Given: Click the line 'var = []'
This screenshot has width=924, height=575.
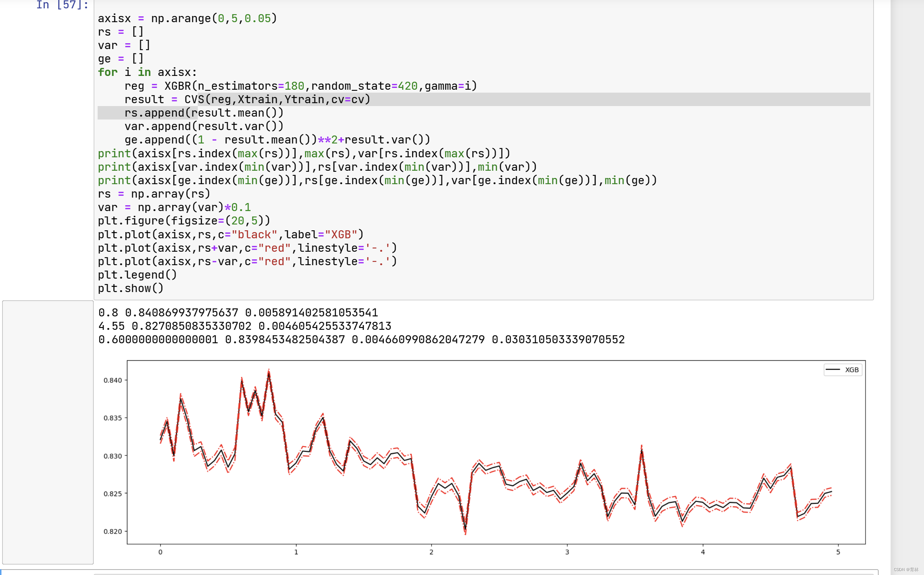Looking at the screenshot, I should coord(124,45).
